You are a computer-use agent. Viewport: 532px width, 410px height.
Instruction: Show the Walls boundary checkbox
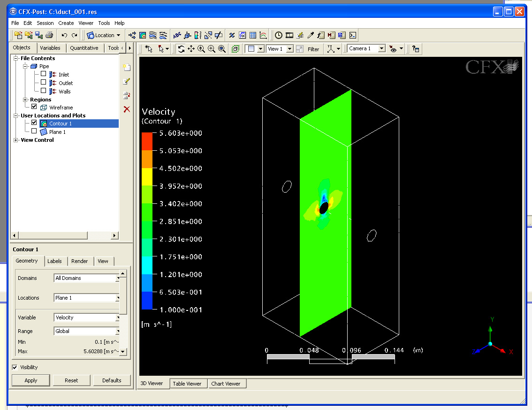click(x=44, y=90)
